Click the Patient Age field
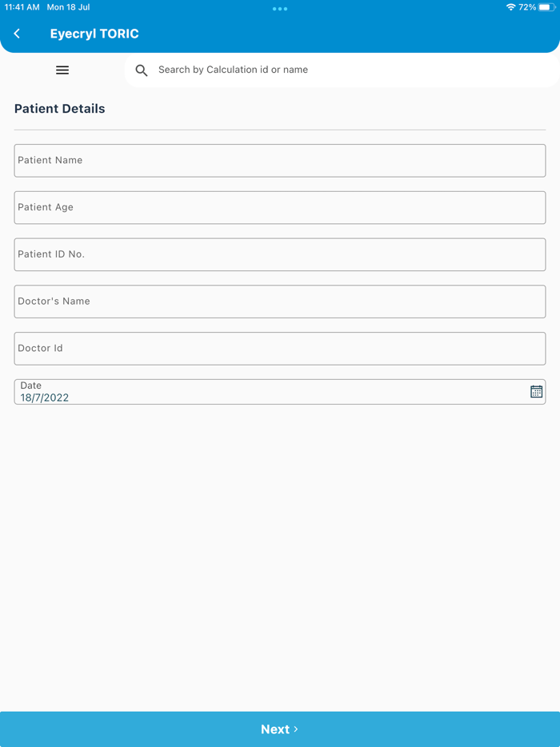The height and width of the screenshot is (747, 560). point(280,207)
